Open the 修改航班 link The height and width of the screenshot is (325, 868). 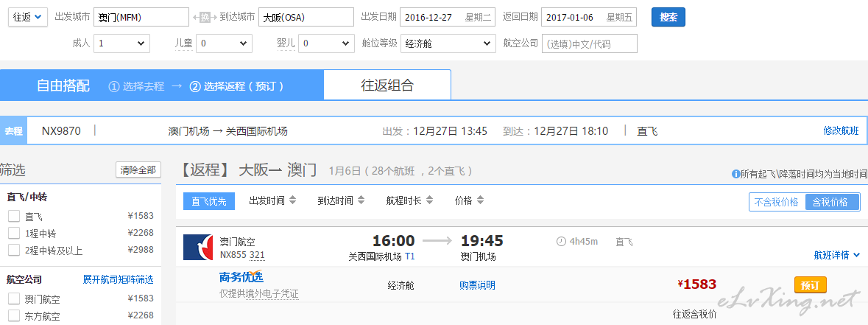point(841,131)
